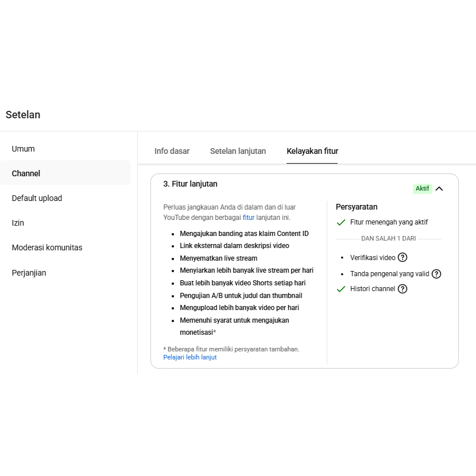Click the blue "fitur" link
This screenshot has width=476, height=476.
coord(249,218)
